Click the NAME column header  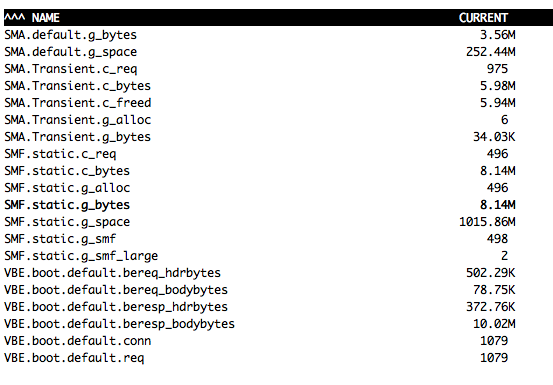[45, 18]
